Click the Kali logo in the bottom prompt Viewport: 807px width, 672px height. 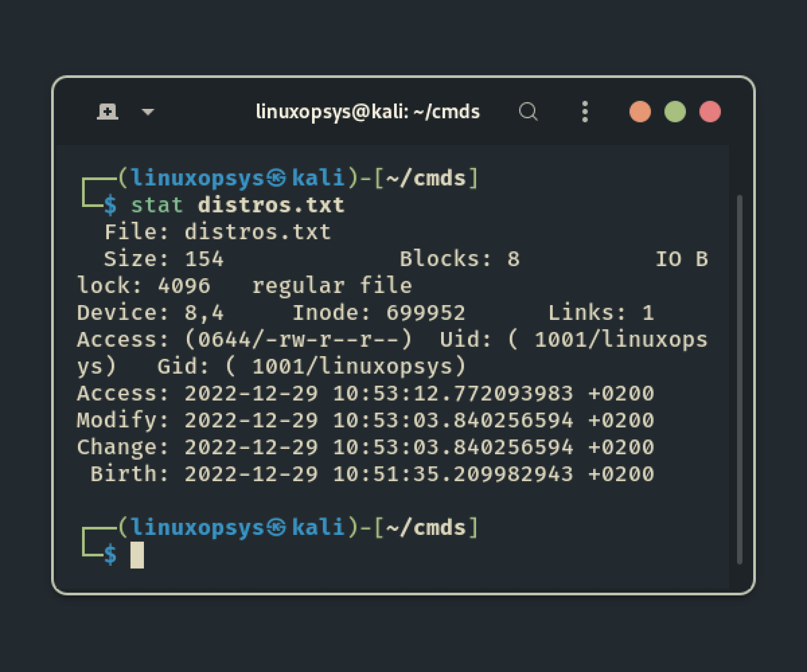tap(276, 528)
